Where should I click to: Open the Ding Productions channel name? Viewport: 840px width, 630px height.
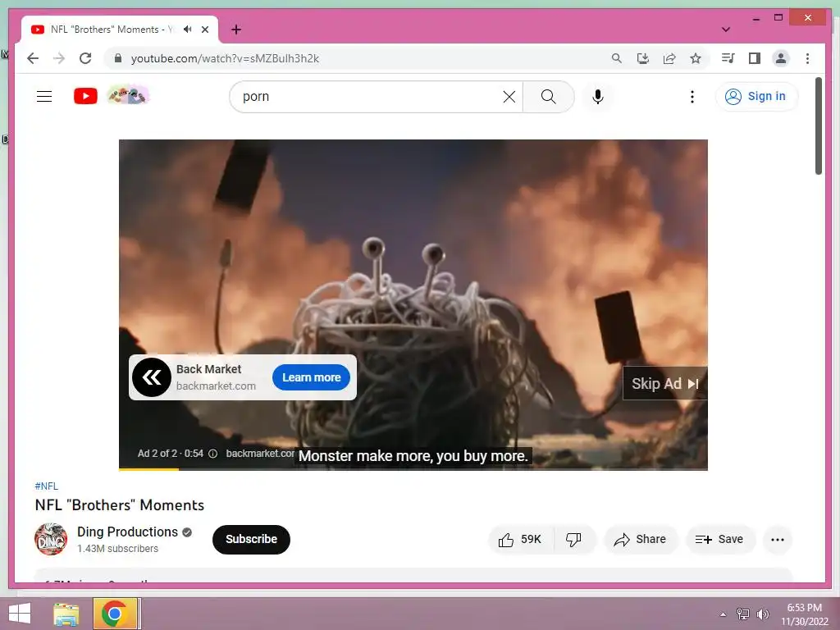point(127,532)
